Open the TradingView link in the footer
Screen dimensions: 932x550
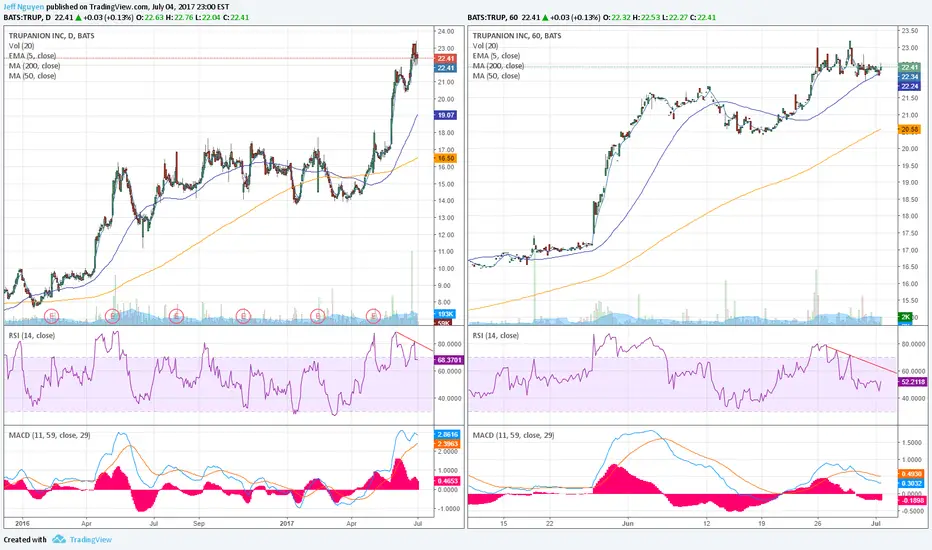(90, 539)
